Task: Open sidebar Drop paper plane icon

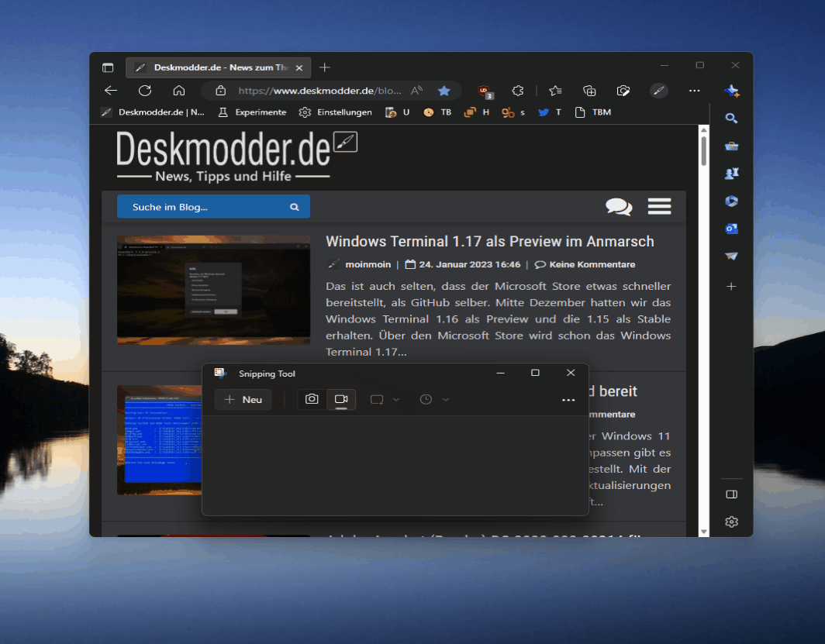Action: (731, 256)
